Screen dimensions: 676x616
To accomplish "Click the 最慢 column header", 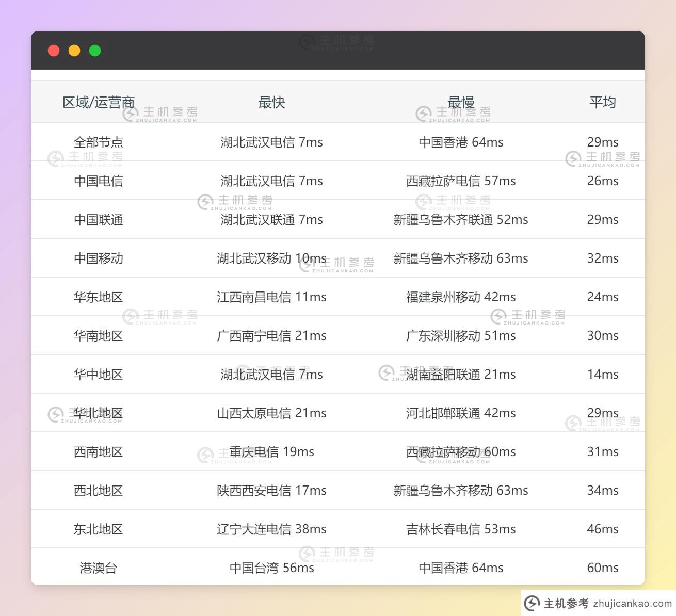I will click(461, 102).
